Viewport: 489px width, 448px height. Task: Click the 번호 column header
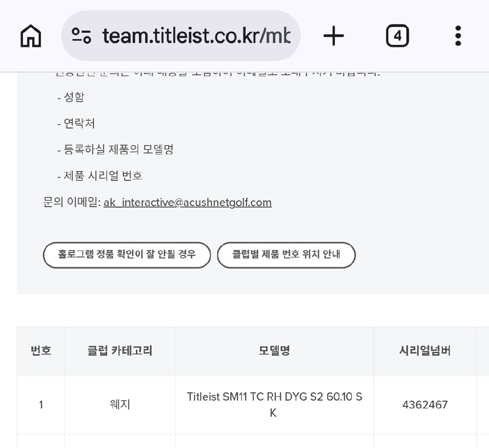click(41, 351)
